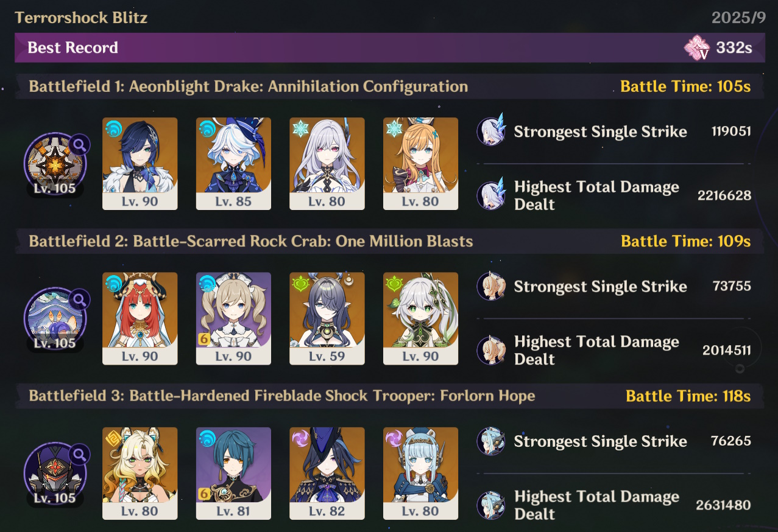778x532 pixels.
Task: Click Highest Total Damage avatar in Battlefield 2
Action: pos(491,349)
